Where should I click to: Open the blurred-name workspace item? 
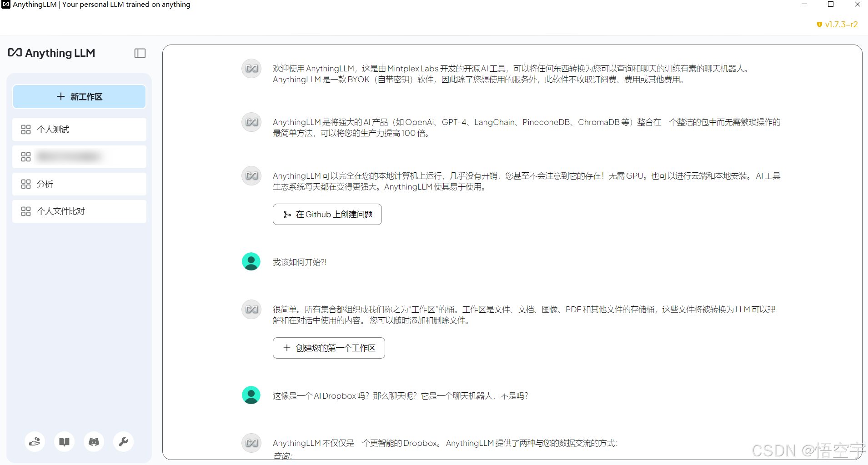[x=79, y=157]
